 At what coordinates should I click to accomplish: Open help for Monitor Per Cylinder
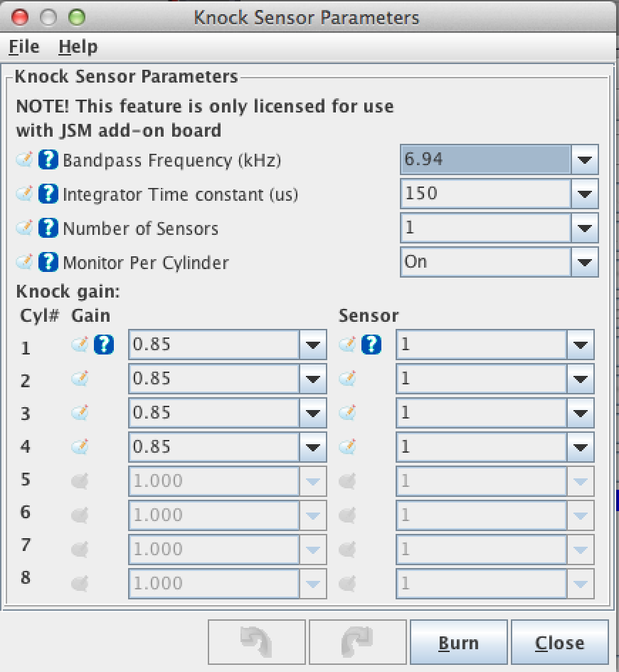click(x=48, y=262)
